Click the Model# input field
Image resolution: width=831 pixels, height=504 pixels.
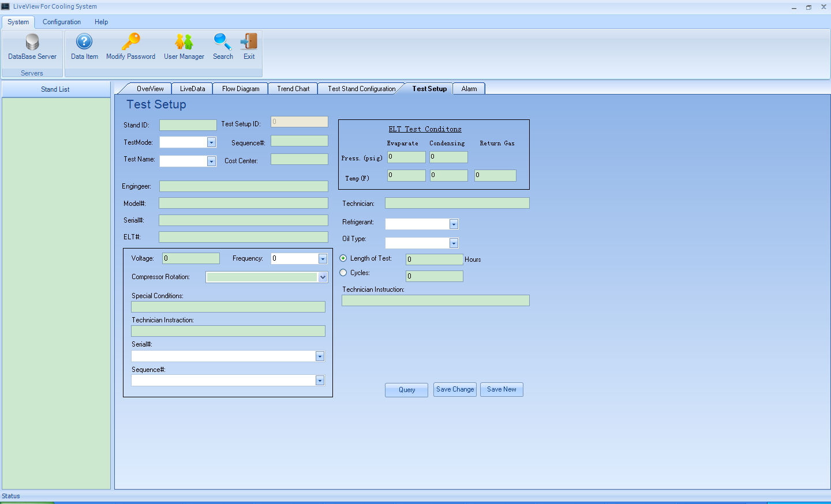tap(244, 203)
